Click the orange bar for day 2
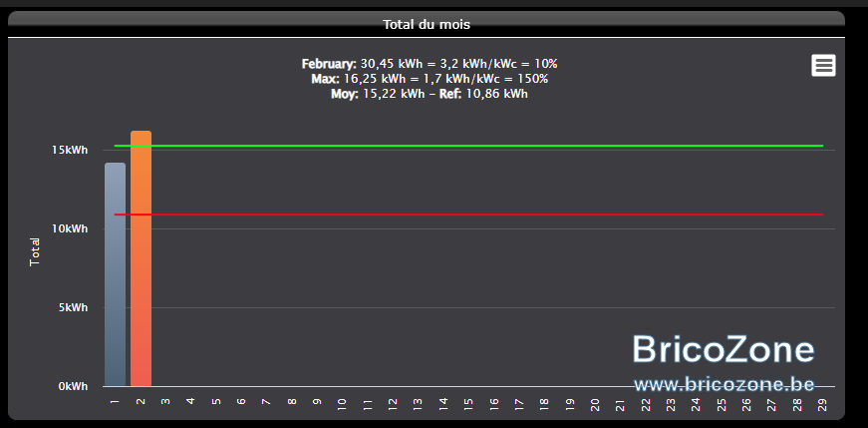Viewport: 868px width, 428px height. (x=141, y=258)
